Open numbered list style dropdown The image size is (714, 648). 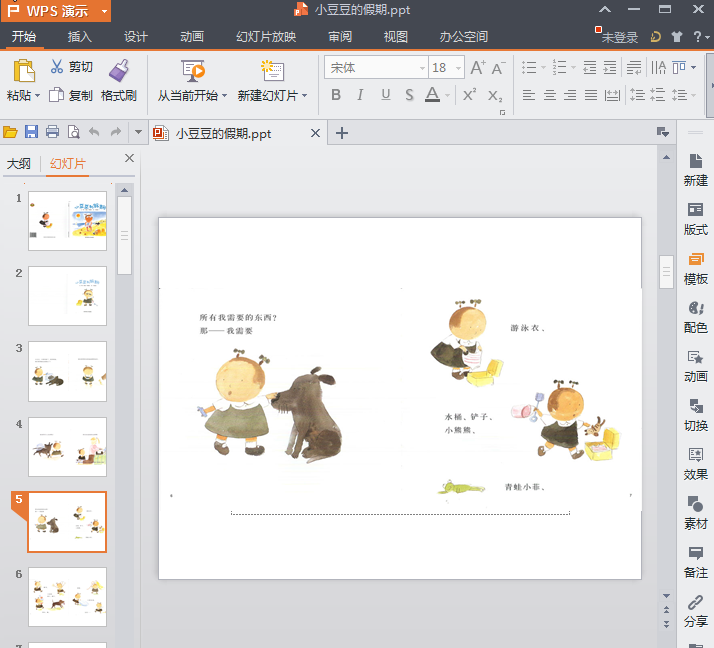coord(573,67)
